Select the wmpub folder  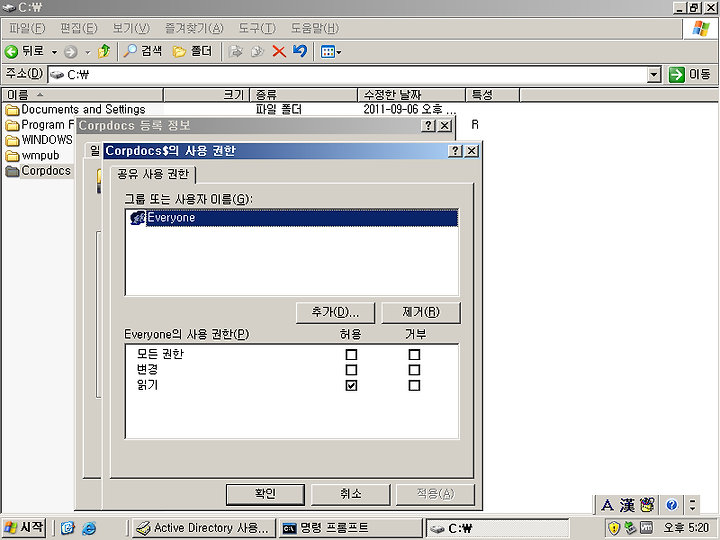[32, 155]
